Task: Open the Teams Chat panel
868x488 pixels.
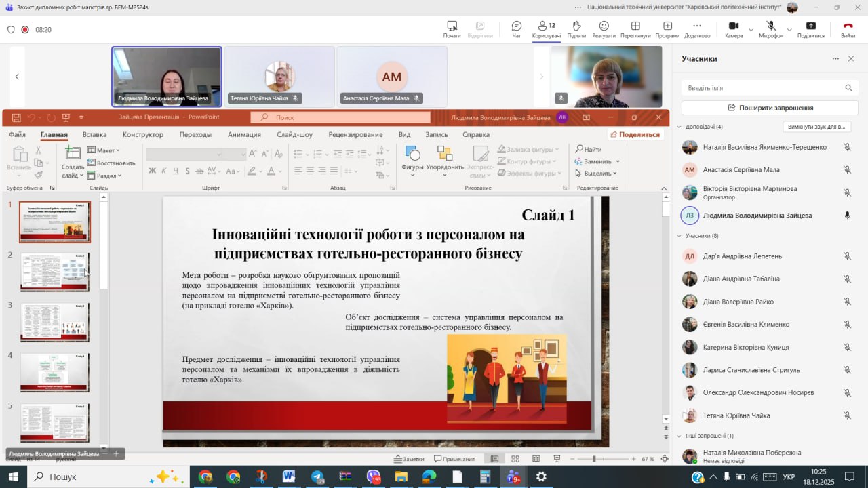Action: pyautogui.click(x=516, y=29)
